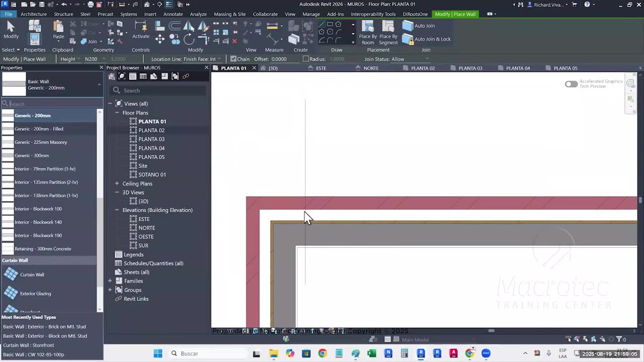Click the Paste clipboard icon

(x=58, y=30)
